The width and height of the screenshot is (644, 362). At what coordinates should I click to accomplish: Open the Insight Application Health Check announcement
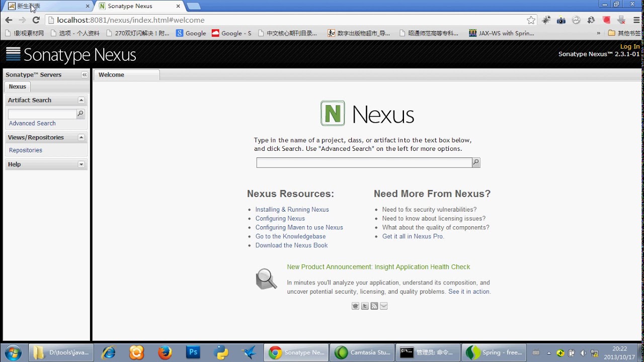(378, 267)
